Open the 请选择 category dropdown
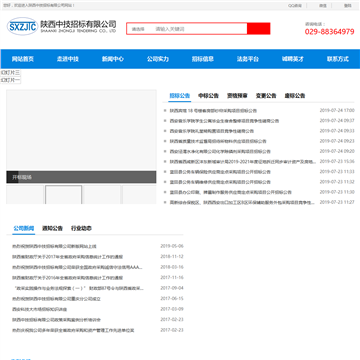The height and width of the screenshot is (360, 360). click(138, 29)
